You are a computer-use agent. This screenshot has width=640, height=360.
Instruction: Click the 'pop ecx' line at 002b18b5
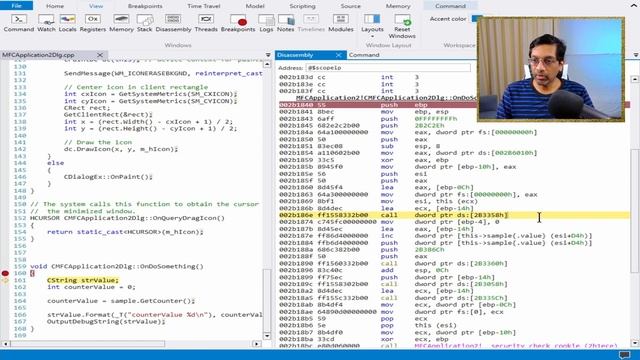pos(353,319)
